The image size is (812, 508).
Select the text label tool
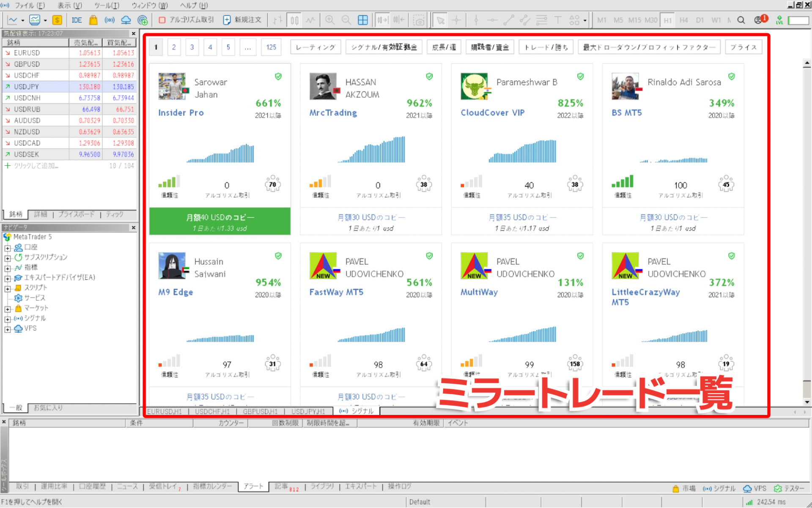[x=558, y=20]
